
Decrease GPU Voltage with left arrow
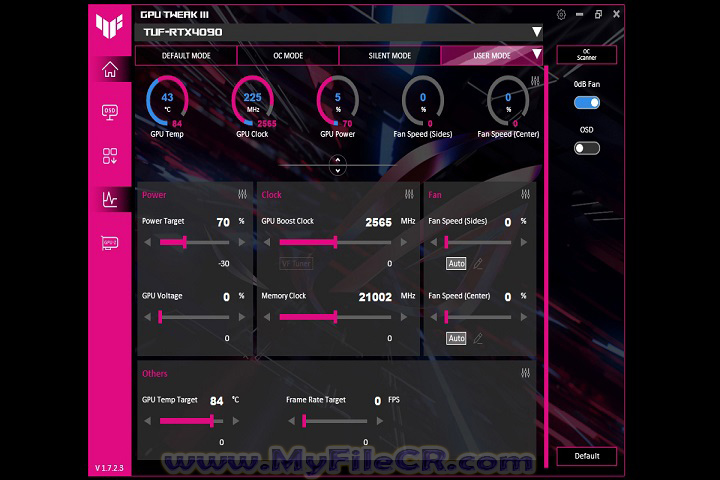point(147,317)
